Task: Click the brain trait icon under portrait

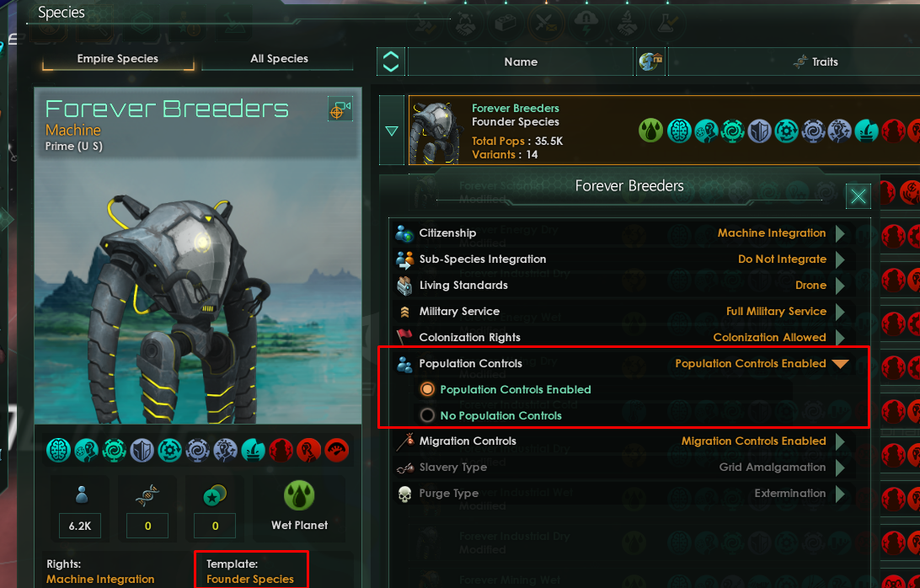Action: click(59, 451)
